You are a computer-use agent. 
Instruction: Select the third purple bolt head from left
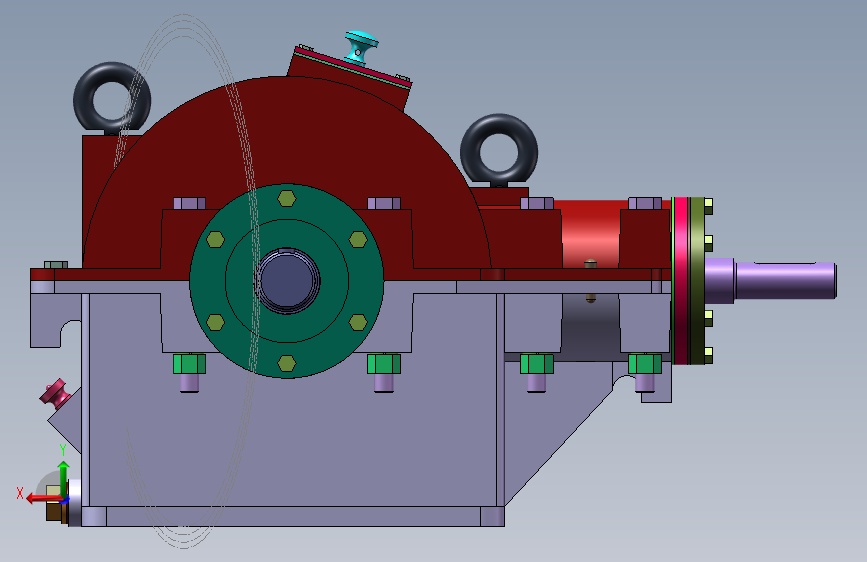(x=536, y=204)
